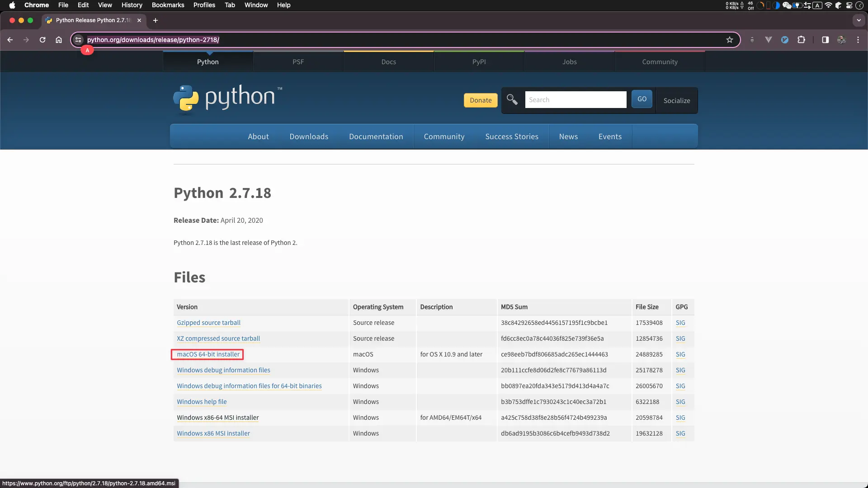
Task: Download the Windows x86 MSI installer
Action: pos(213,433)
